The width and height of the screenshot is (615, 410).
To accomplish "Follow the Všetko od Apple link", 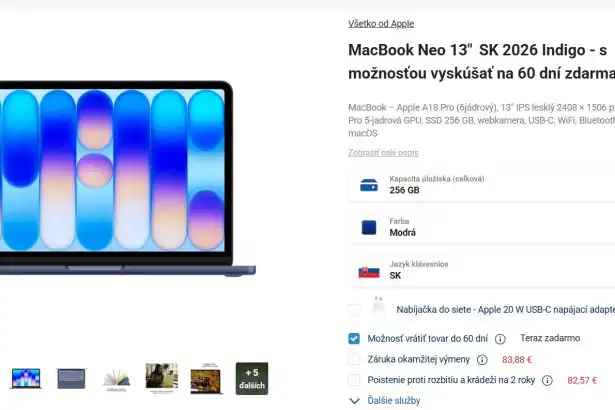I will click(x=381, y=24).
